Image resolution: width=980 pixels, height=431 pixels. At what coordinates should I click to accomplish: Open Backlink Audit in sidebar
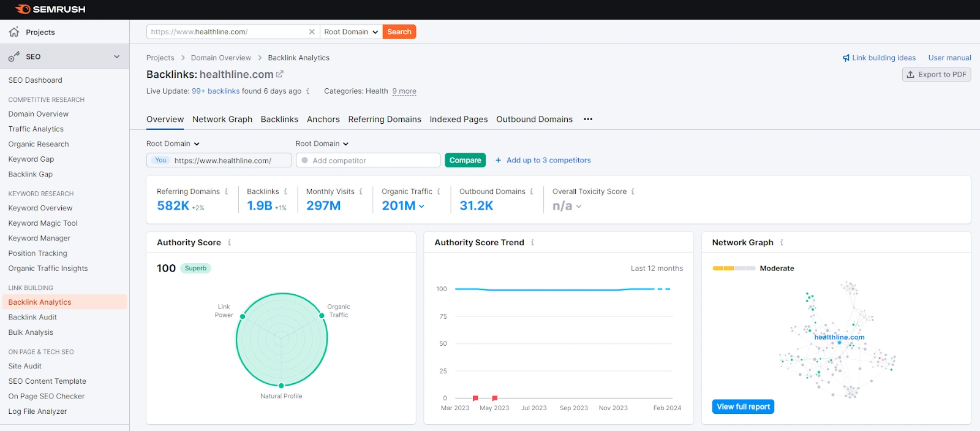coord(32,318)
